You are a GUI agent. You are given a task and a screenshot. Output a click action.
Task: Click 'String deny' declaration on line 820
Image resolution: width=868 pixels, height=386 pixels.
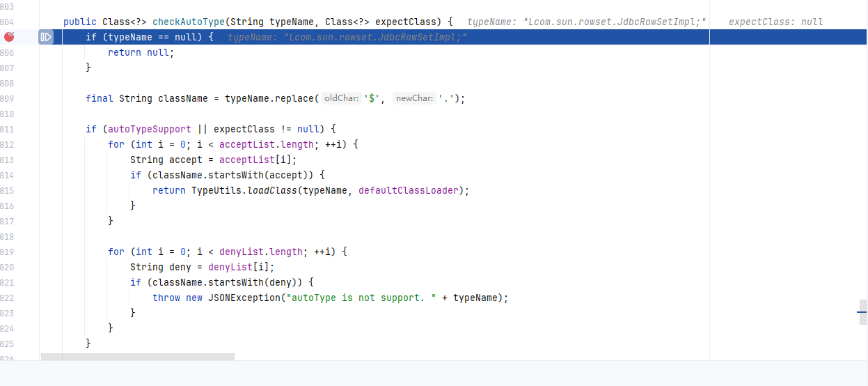[x=161, y=267]
